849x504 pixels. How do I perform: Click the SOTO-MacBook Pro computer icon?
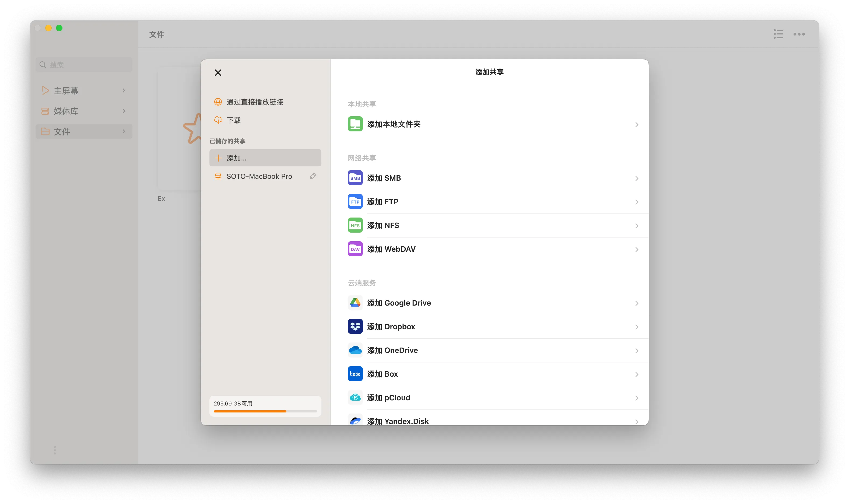[x=218, y=176]
